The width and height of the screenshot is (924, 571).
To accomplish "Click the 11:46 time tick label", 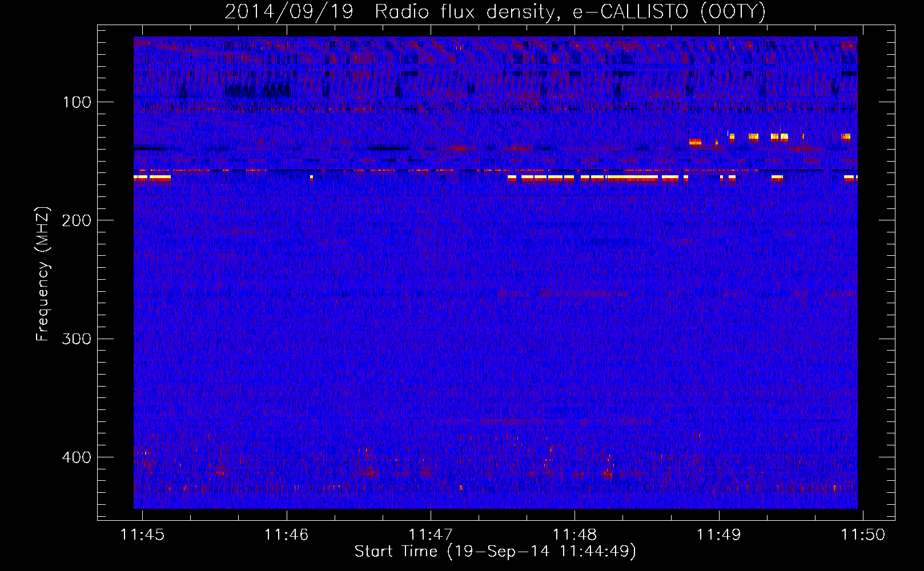I will pos(286,534).
